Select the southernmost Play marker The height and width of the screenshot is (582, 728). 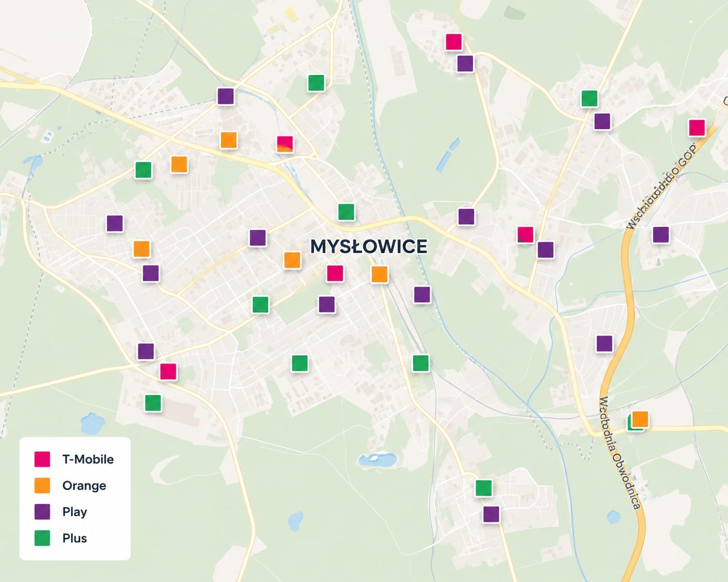(x=491, y=515)
